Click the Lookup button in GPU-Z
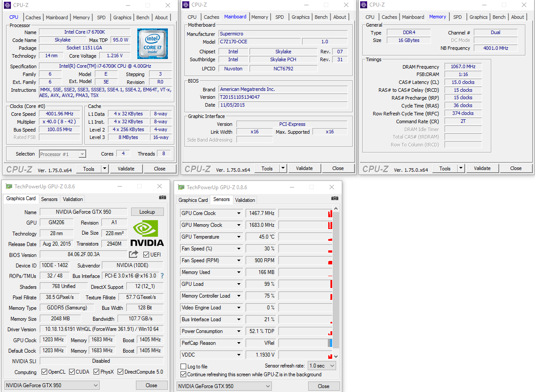The height and width of the screenshot is (392, 535). pos(147,212)
